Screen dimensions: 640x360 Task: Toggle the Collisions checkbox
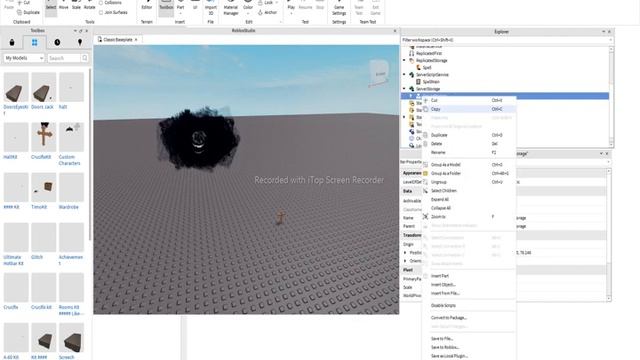point(101,3)
